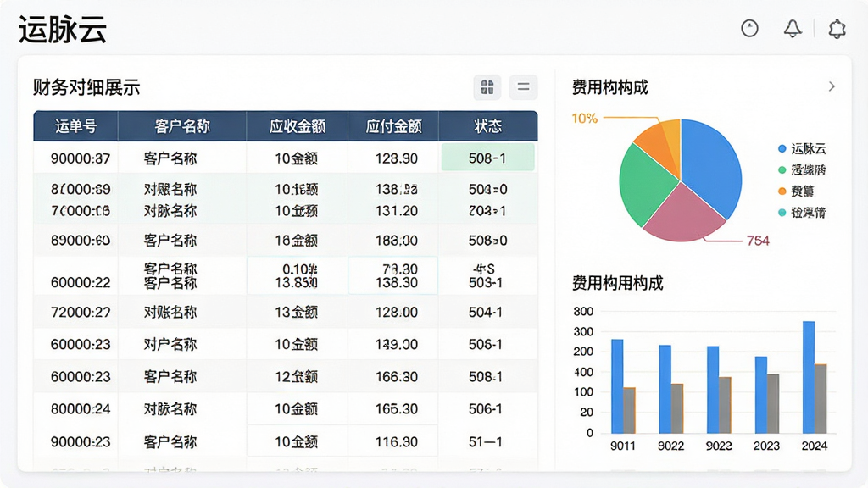Switch to grid view icon

pyautogui.click(x=487, y=87)
